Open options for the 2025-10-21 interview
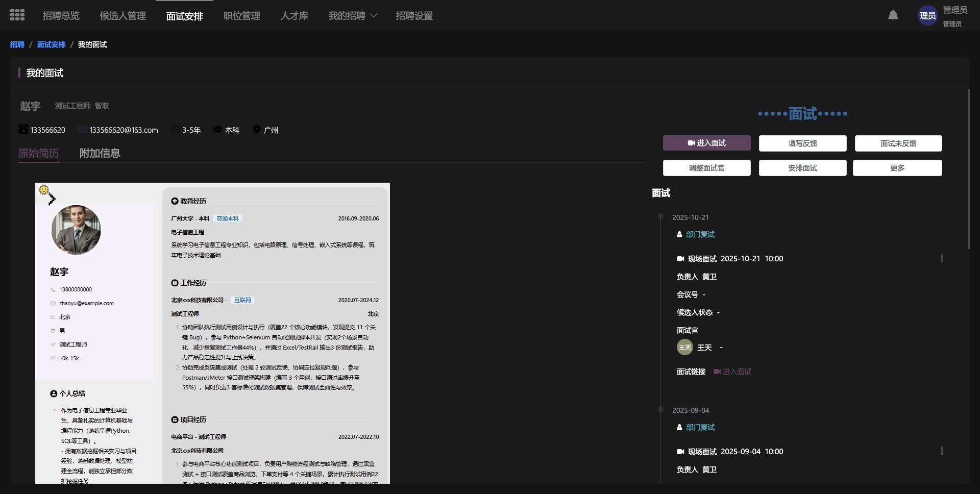 [941, 258]
